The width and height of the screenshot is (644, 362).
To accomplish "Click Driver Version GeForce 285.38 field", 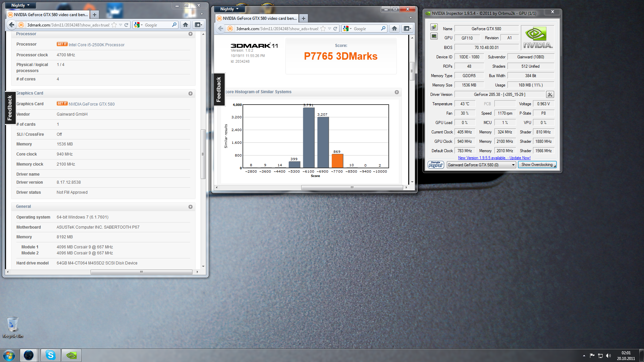I will pos(500,95).
